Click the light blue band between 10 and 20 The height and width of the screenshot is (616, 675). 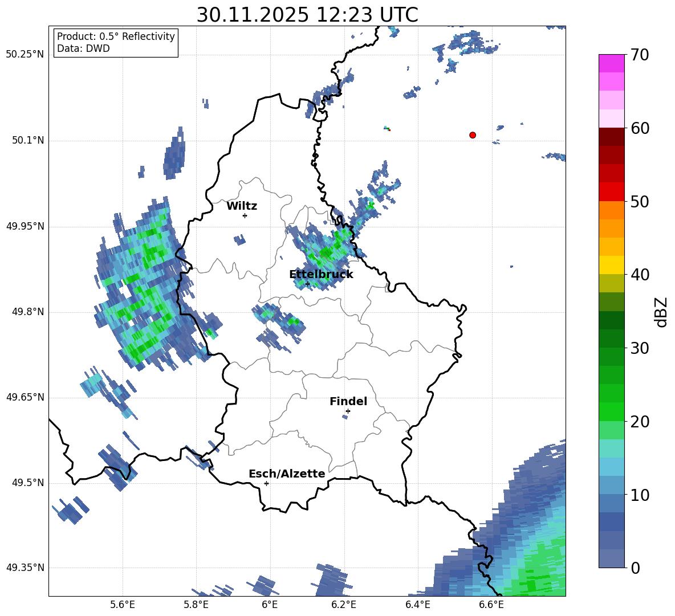611,467
